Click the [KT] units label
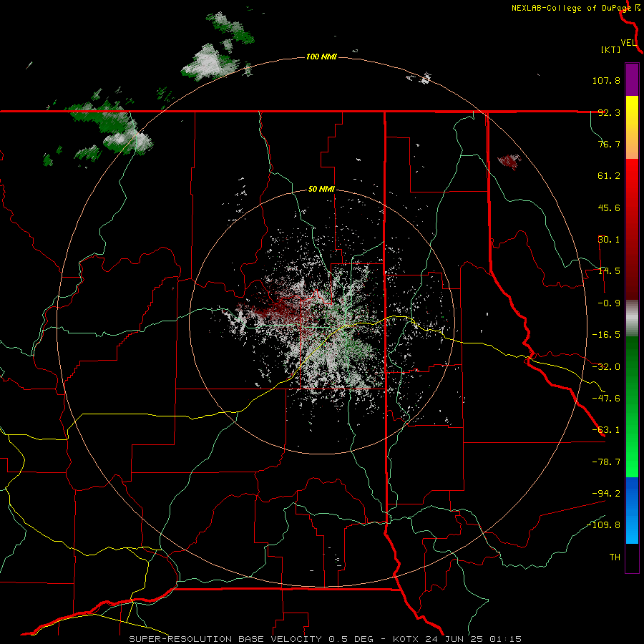The height and width of the screenshot is (644, 644). (611, 49)
